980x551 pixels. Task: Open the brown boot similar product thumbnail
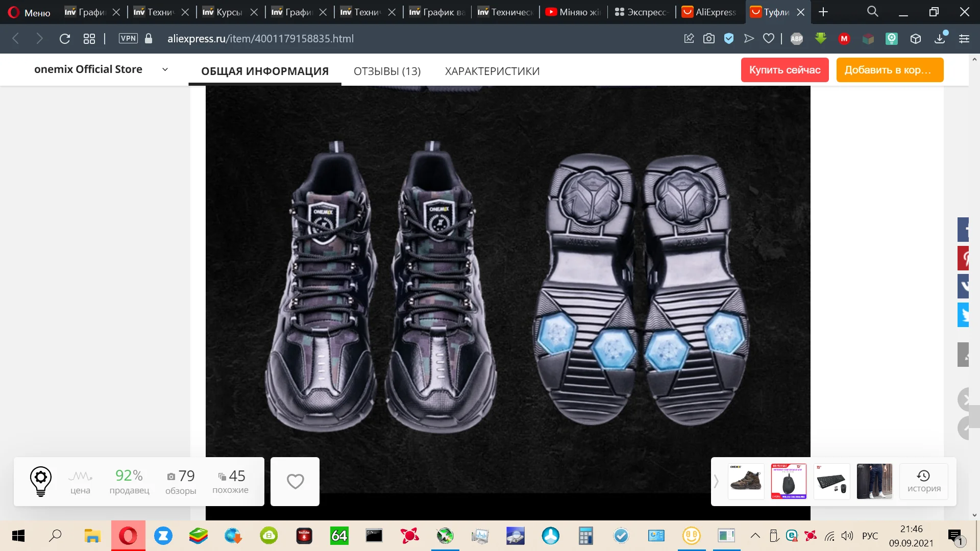tap(746, 481)
